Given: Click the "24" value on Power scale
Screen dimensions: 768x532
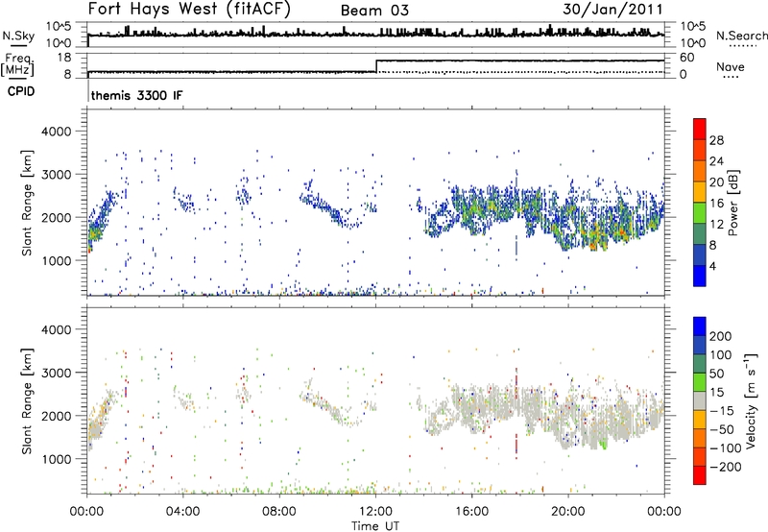Looking at the screenshot, I should point(716,161).
